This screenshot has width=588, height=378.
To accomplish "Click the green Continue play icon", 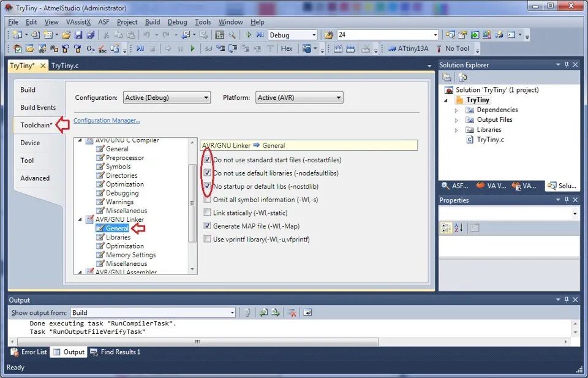I will pyautogui.click(x=193, y=48).
